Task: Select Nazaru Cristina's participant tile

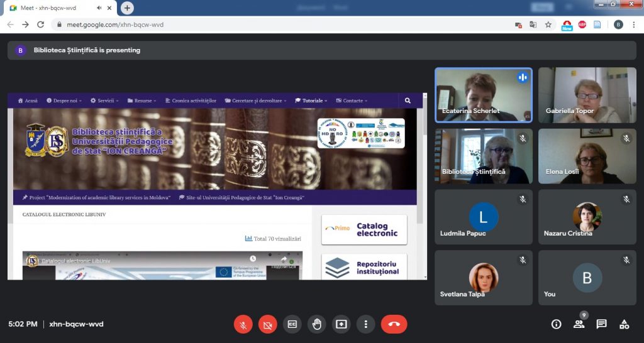Action: (x=587, y=217)
